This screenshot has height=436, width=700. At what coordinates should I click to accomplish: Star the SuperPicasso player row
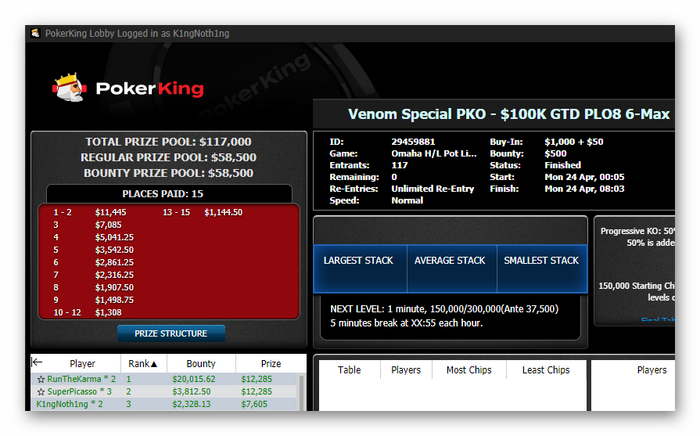(41, 392)
